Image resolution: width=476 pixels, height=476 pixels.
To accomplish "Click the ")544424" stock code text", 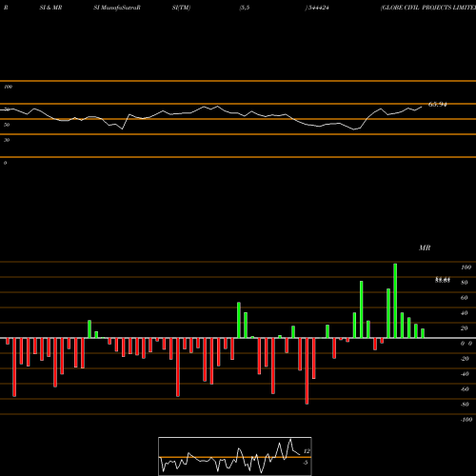I will [317, 8].
